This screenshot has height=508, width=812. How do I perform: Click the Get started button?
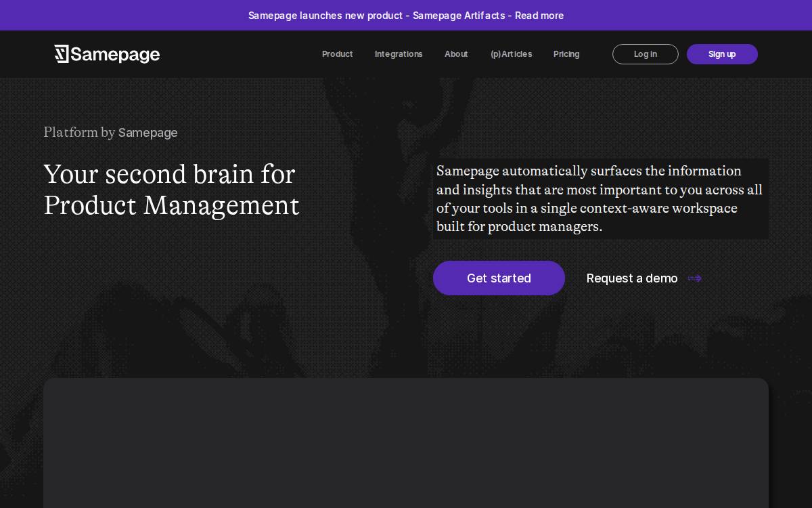499,278
